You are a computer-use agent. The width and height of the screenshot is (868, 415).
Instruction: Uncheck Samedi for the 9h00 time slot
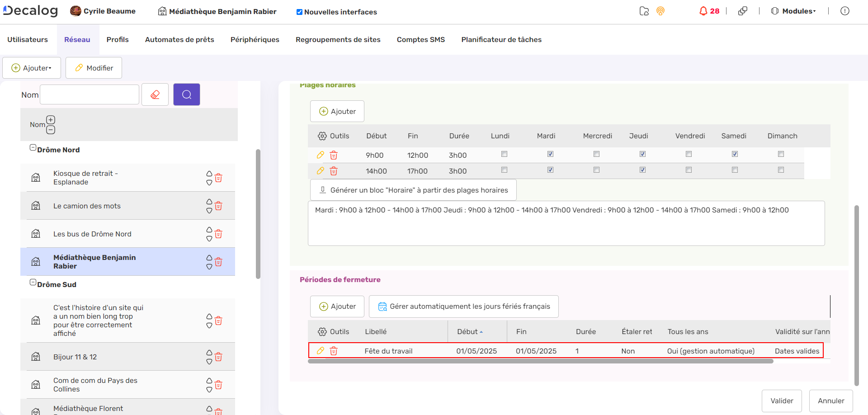tap(735, 154)
